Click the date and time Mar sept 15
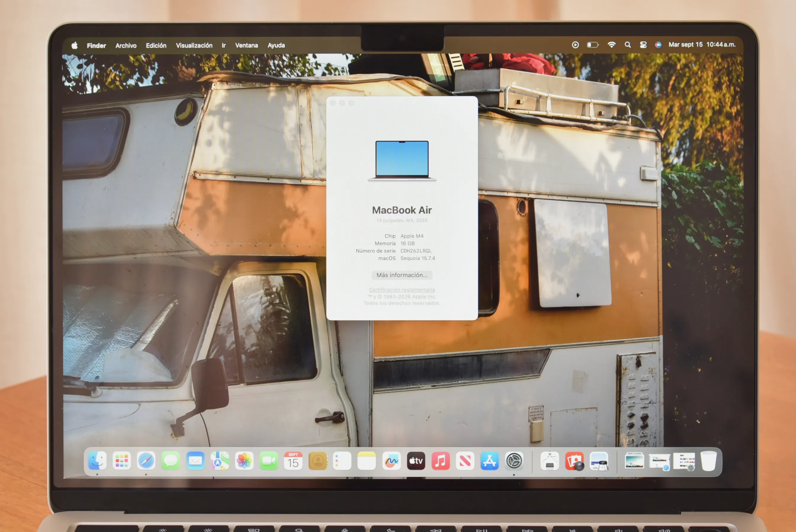Image resolution: width=796 pixels, height=532 pixels. point(702,44)
